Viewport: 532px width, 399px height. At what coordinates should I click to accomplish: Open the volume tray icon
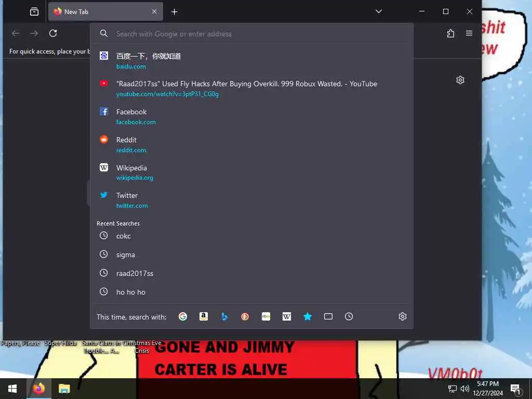pyautogui.click(x=465, y=389)
